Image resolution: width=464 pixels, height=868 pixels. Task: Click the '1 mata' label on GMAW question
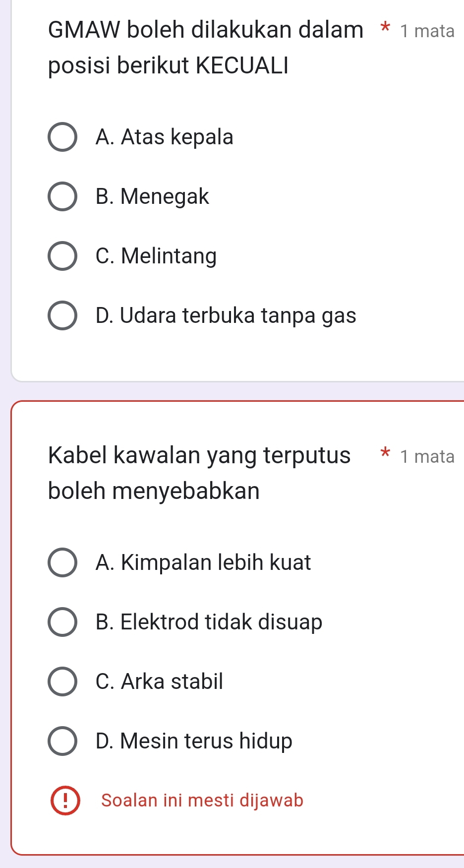coord(427,31)
